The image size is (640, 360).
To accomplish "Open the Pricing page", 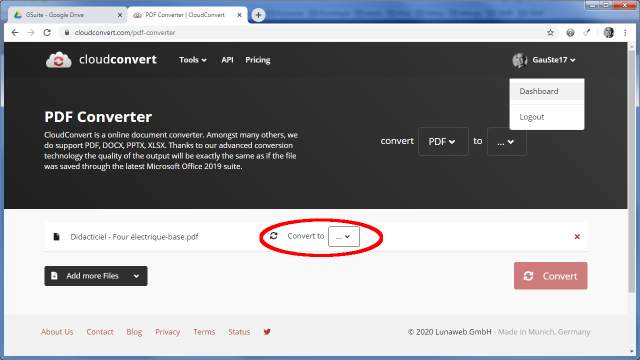I will pos(258,60).
